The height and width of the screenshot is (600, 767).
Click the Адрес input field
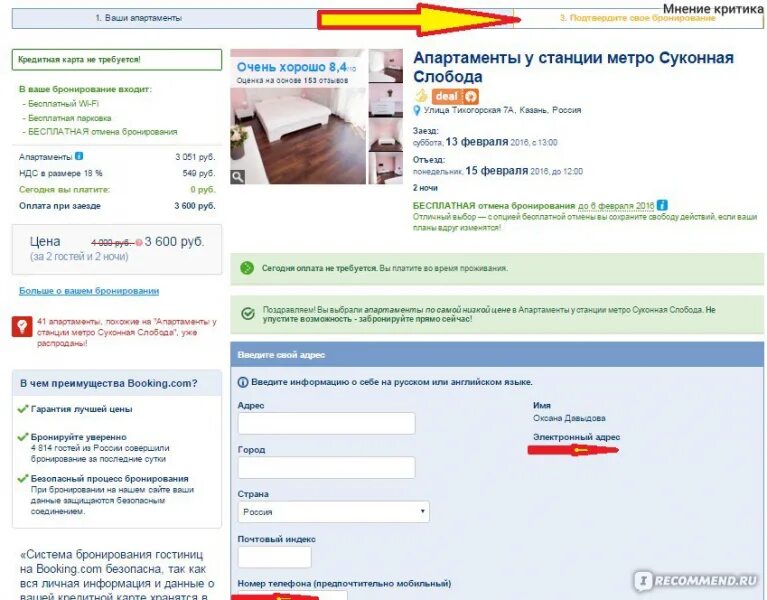[x=327, y=423]
